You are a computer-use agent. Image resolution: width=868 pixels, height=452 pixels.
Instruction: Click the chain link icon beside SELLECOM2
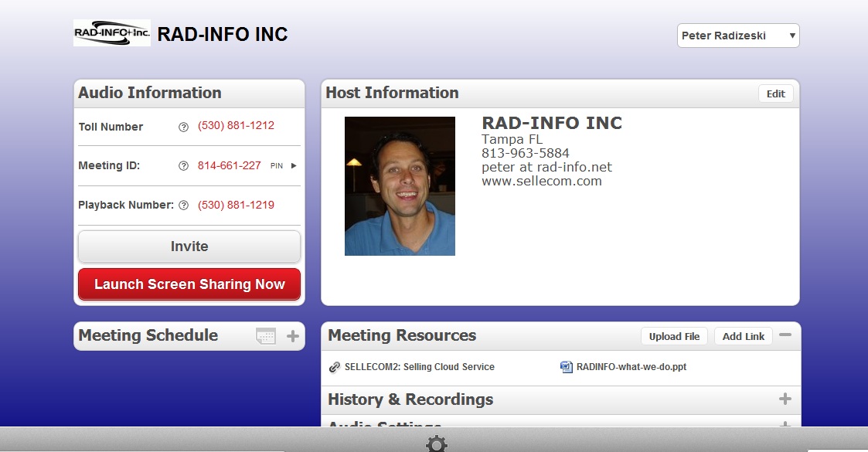pyautogui.click(x=335, y=367)
